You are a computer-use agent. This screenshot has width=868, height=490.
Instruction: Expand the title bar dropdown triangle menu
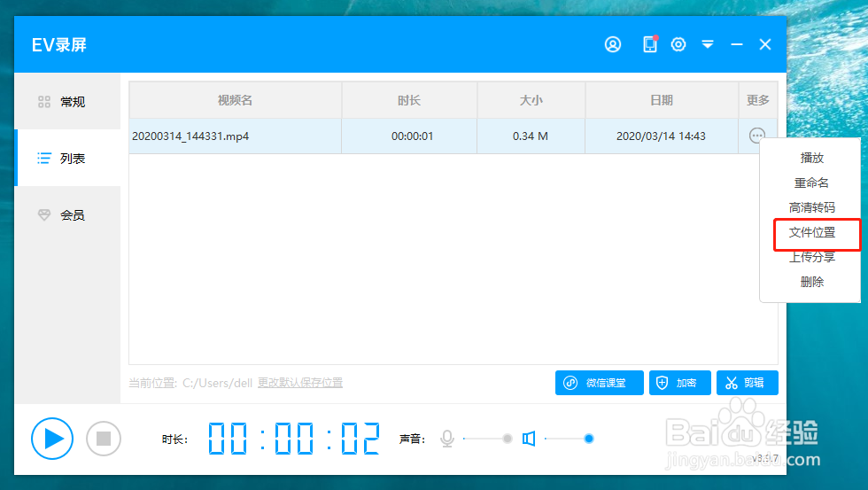point(708,44)
